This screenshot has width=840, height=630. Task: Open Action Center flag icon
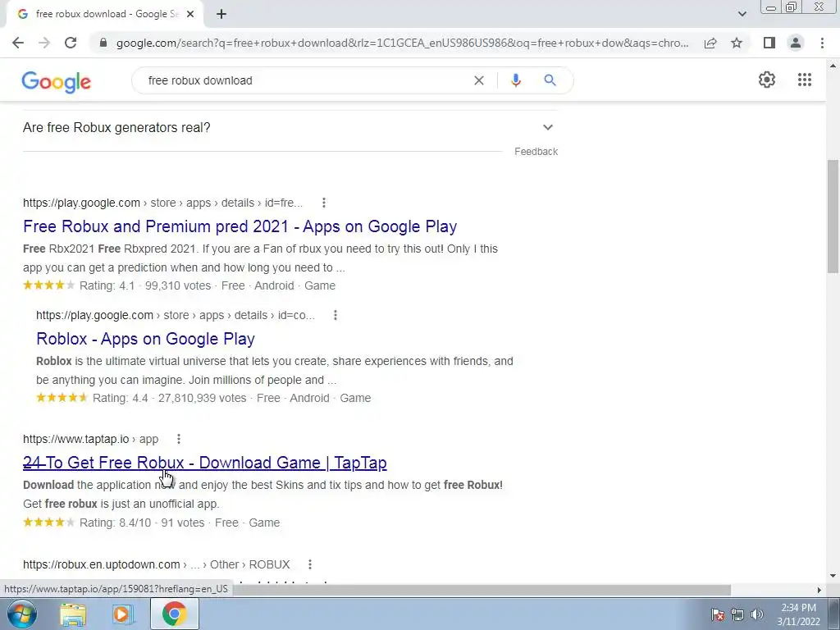click(x=718, y=614)
